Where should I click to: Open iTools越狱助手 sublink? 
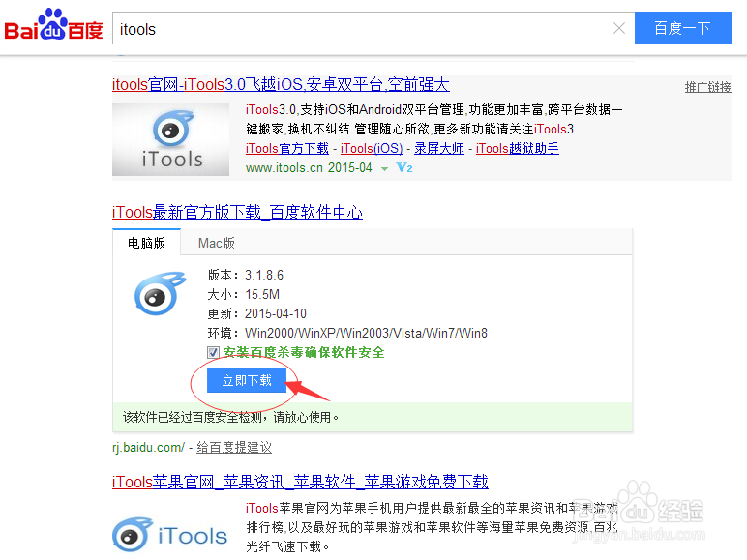518,149
